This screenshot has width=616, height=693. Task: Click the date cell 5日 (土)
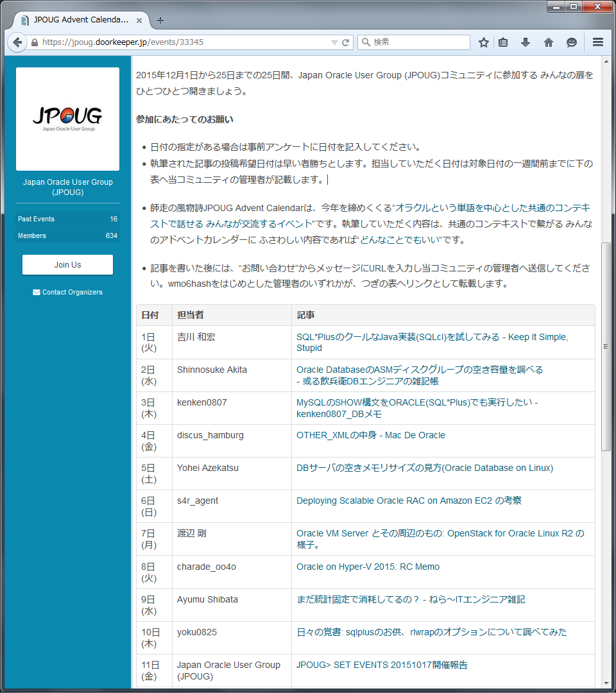(x=154, y=474)
